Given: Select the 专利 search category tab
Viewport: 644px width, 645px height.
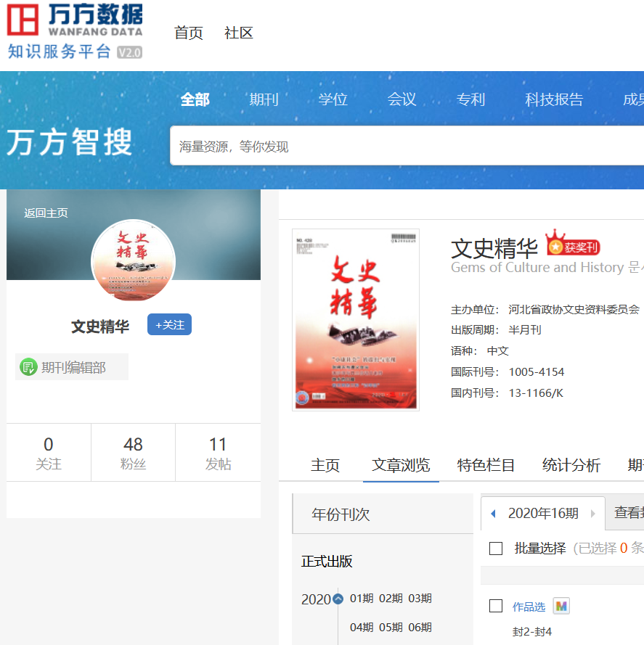Looking at the screenshot, I should coord(470,99).
